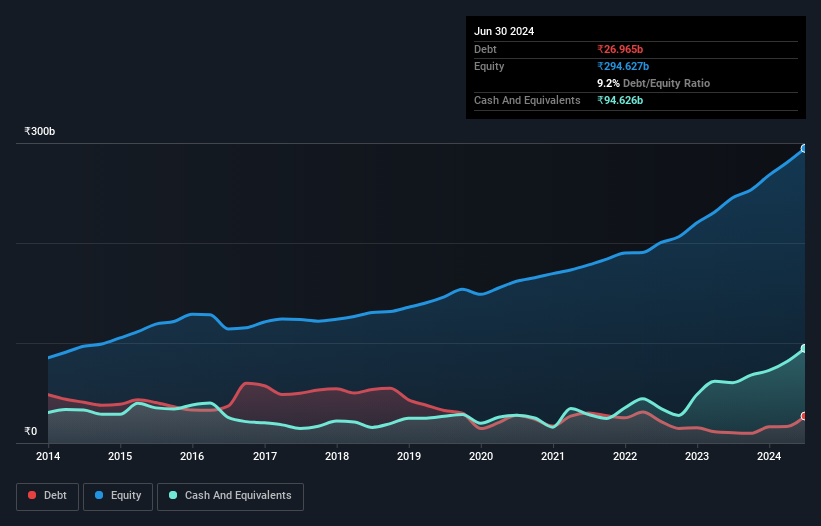Click the ₹26.965b debt value

click(x=620, y=49)
